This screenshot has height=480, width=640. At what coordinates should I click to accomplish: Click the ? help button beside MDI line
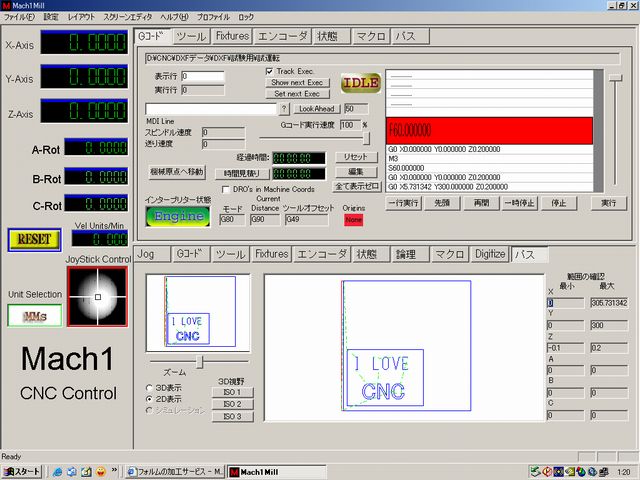tap(284, 109)
